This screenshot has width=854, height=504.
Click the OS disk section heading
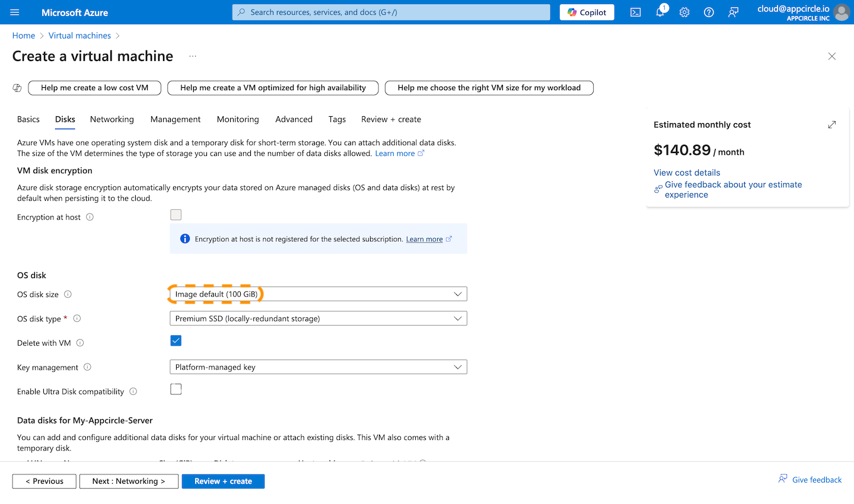(31, 275)
